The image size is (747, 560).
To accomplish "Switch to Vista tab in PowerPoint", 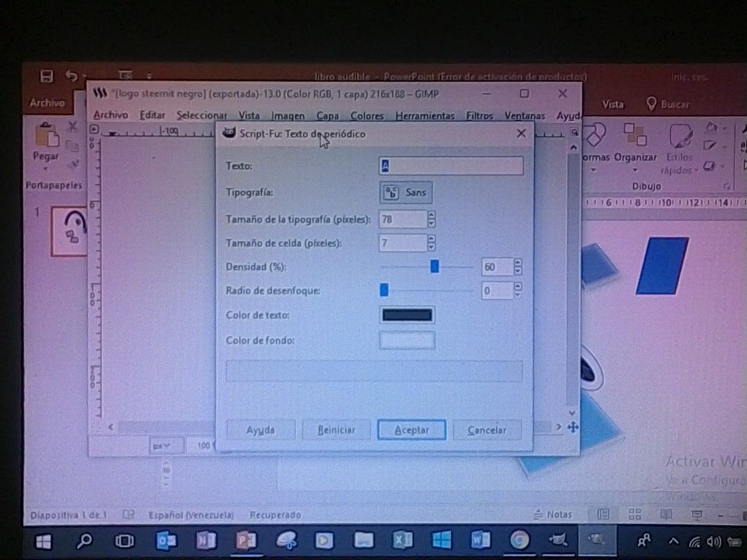I will pyautogui.click(x=613, y=104).
